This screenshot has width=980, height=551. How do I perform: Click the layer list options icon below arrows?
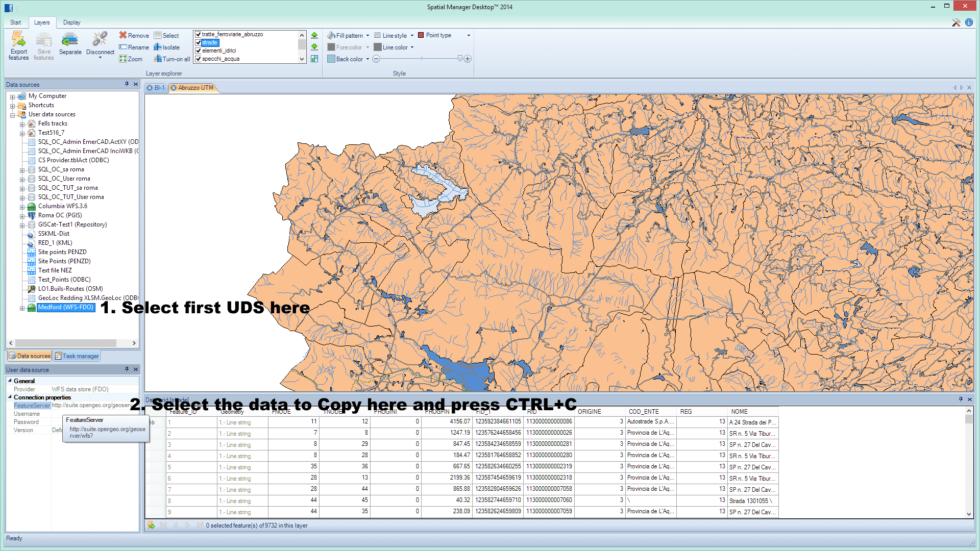(x=314, y=59)
